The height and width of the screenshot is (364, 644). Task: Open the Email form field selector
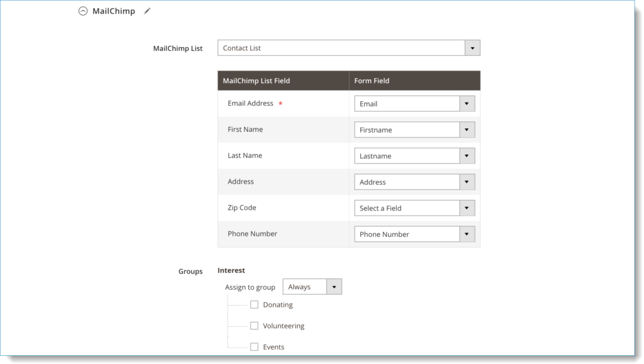pyautogui.click(x=414, y=104)
